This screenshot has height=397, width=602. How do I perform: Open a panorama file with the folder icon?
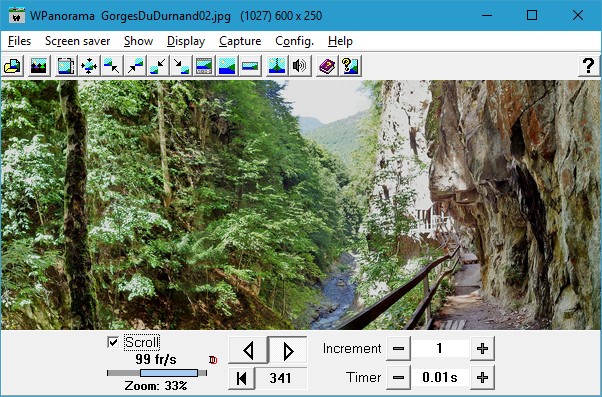click(x=13, y=66)
